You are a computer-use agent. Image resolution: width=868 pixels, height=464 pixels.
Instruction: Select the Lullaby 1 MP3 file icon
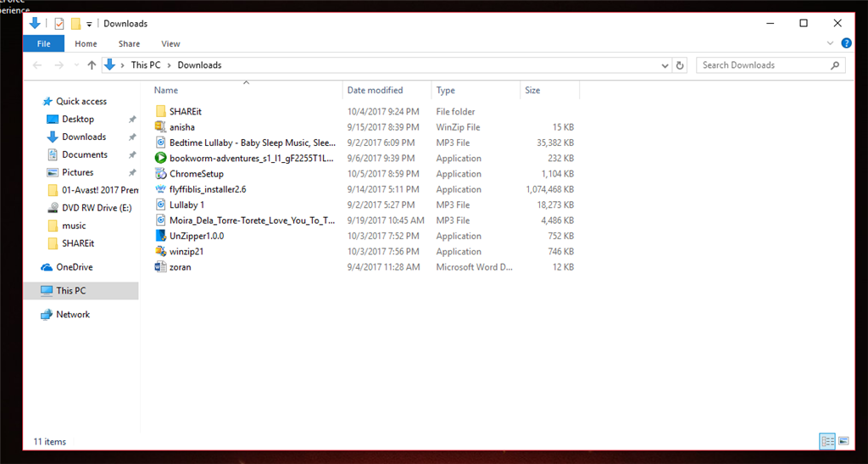[x=160, y=204]
